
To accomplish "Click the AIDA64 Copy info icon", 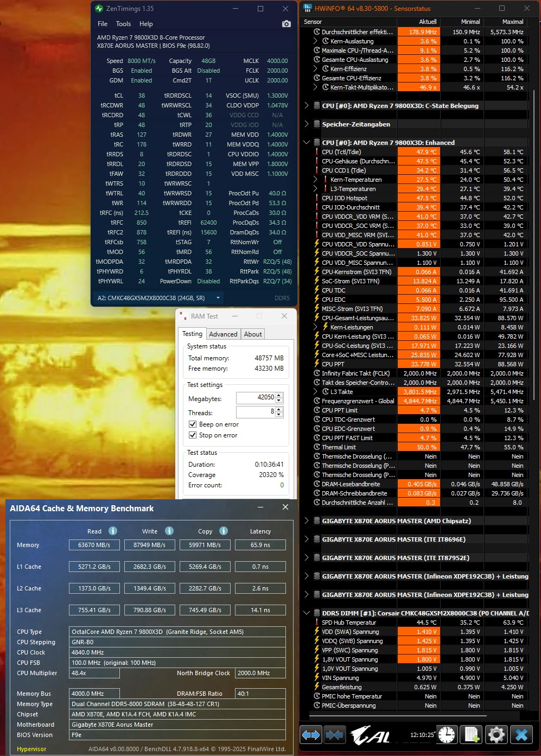I will click(224, 531).
